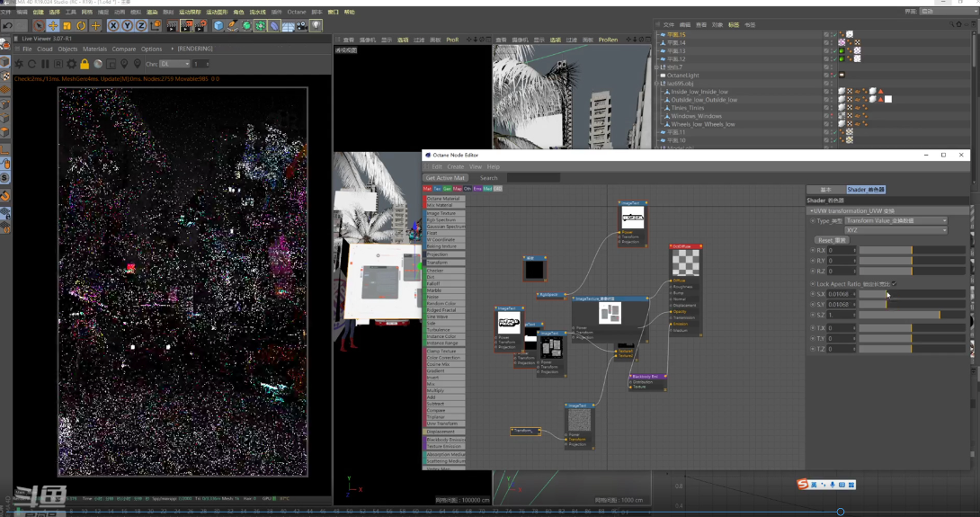Toggle the Tex node filter tab
Image resolution: width=980 pixels, height=517 pixels.
point(438,188)
